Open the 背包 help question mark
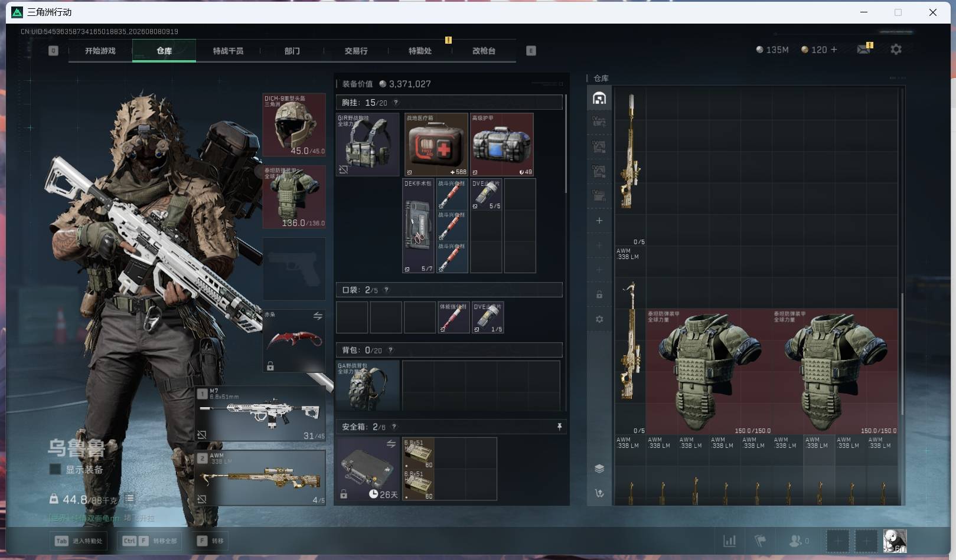Screen dimensions: 956x560 click(390, 350)
